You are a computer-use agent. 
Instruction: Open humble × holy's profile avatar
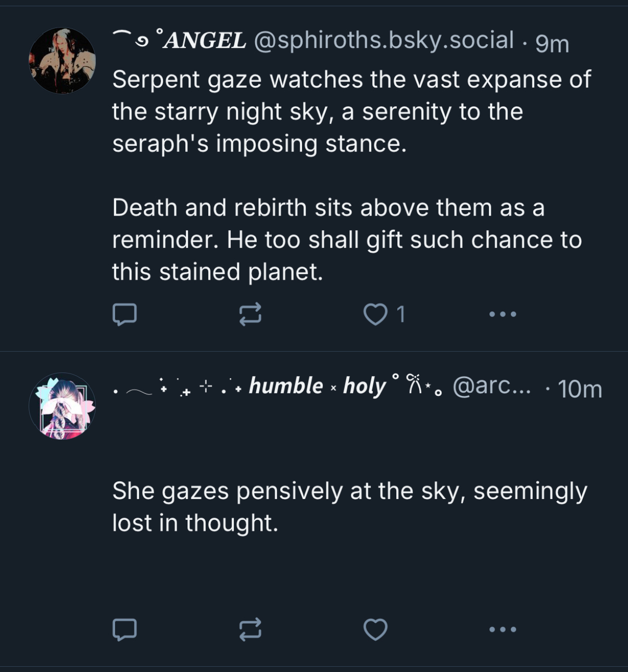pyautogui.click(x=62, y=406)
